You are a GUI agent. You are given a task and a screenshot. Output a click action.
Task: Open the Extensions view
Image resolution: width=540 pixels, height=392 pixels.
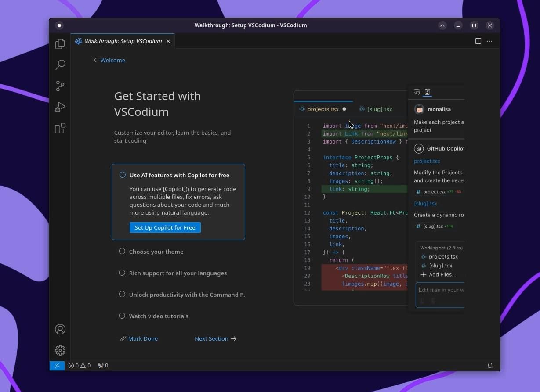[x=60, y=128]
